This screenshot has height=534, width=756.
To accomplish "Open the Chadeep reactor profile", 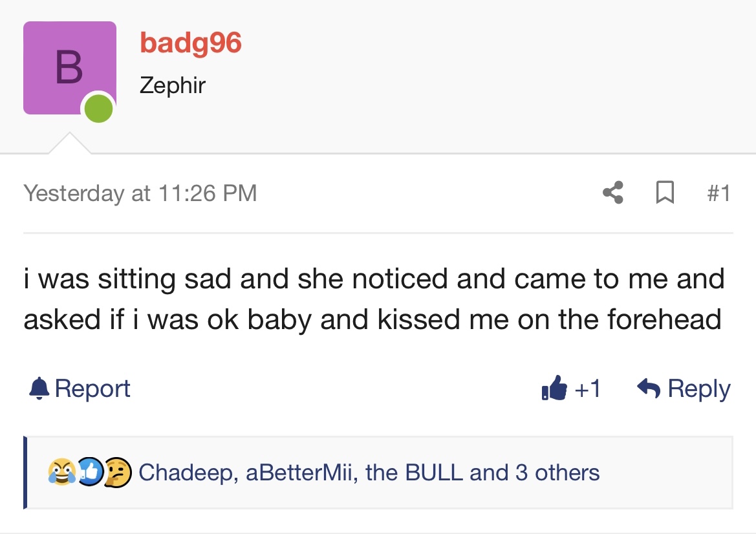I will [186, 473].
